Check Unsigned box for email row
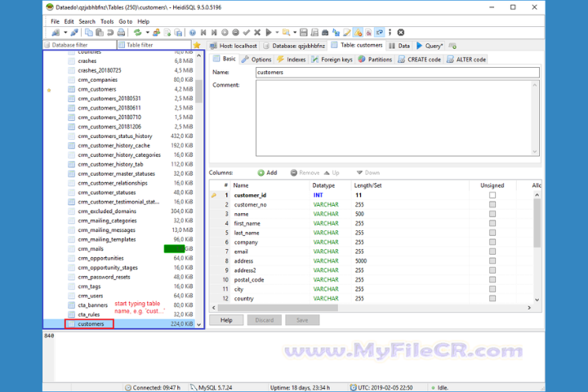Screen dimensions: 588x392 pyautogui.click(x=492, y=252)
